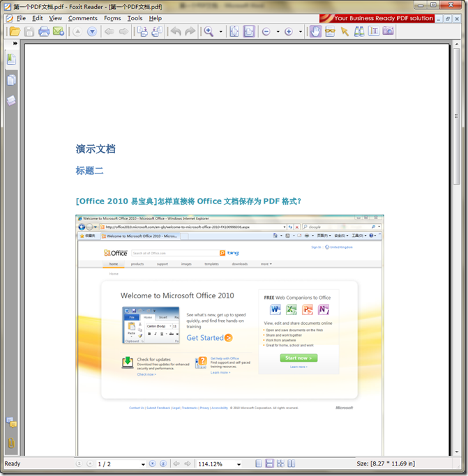The width and height of the screenshot is (468, 476).
Task: Click the subheading '标题二'
Action: click(x=89, y=171)
